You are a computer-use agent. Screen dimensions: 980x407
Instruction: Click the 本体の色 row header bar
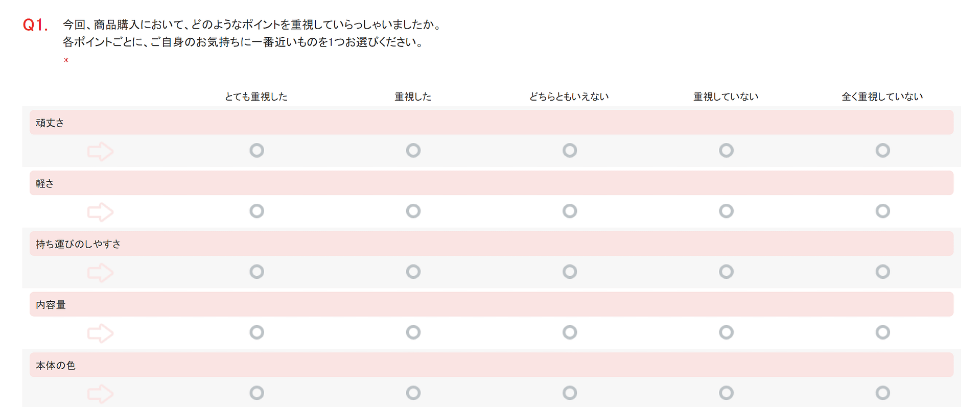point(491,365)
